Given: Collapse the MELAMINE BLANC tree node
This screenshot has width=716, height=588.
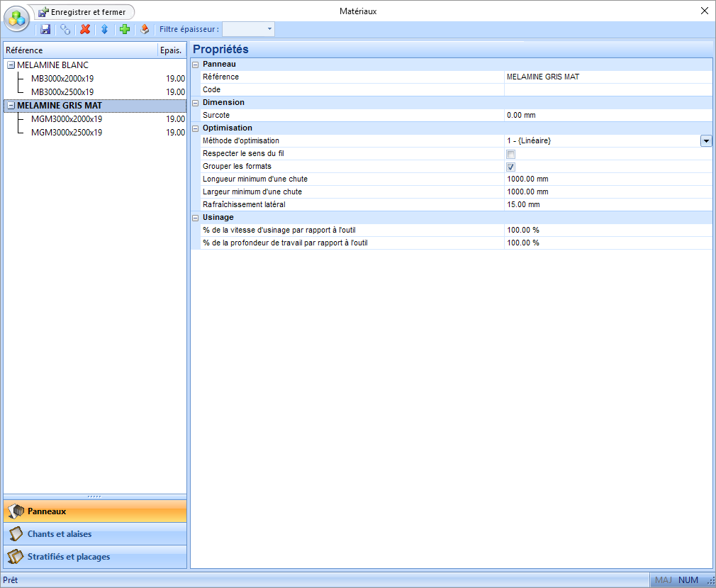Looking at the screenshot, I should point(11,65).
